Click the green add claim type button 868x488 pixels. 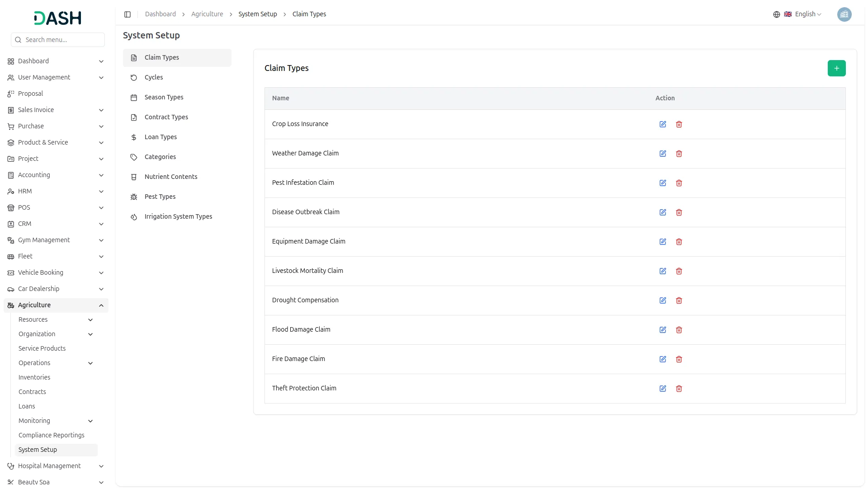[x=836, y=68]
